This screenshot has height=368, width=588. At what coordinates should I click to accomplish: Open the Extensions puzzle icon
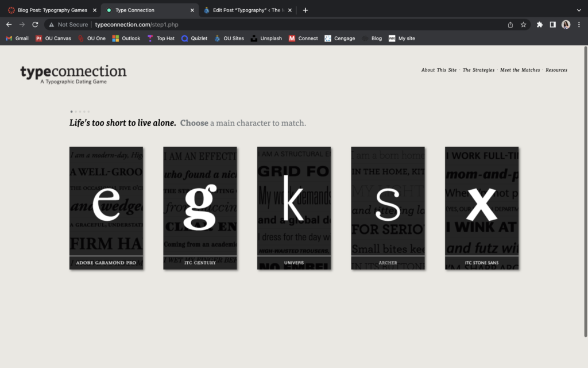(x=540, y=25)
